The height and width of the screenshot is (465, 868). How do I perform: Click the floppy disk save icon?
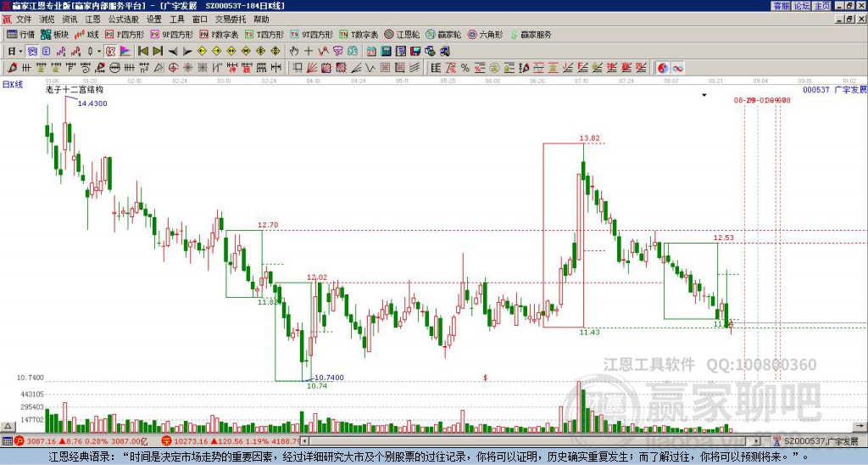[x=415, y=52]
